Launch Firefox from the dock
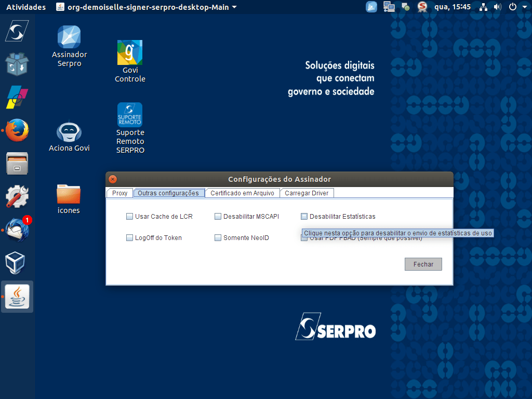The height and width of the screenshot is (399, 532). (17, 130)
